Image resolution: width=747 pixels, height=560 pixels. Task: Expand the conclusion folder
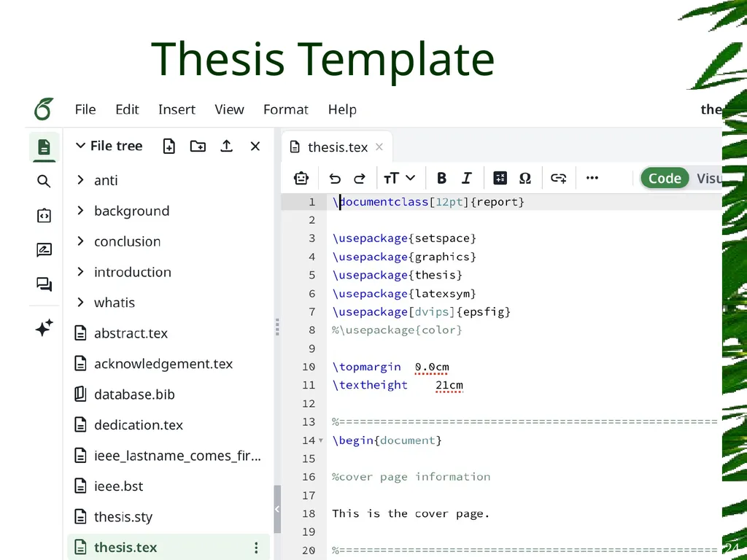click(x=80, y=241)
